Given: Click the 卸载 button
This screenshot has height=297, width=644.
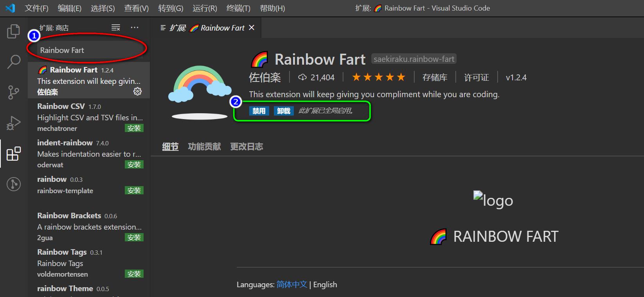Looking at the screenshot, I should 284,111.
